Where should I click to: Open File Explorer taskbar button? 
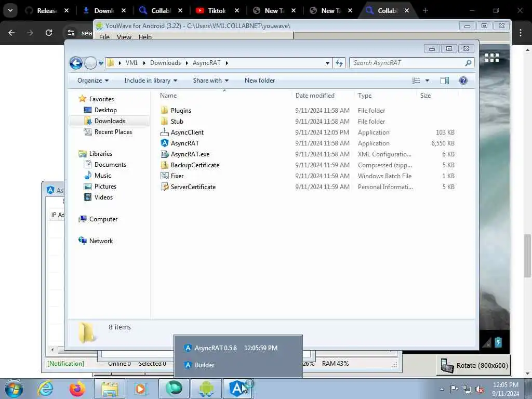110,389
